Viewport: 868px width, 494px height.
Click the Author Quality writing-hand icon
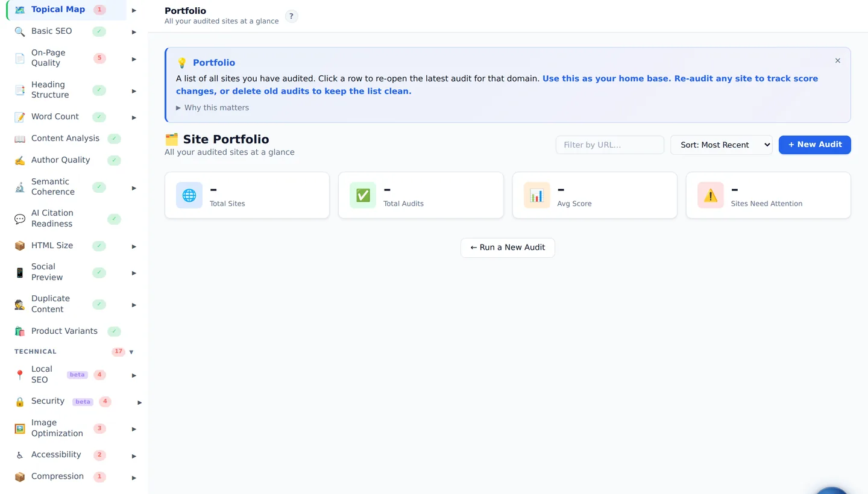pyautogui.click(x=20, y=160)
